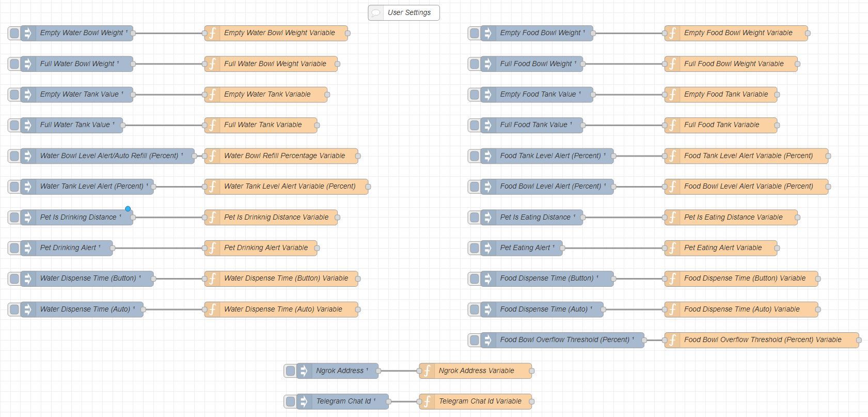The width and height of the screenshot is (868, 417).
Task: Select the Food Bowl Level Alert (Percent) node
Action: tap(550, 187)
